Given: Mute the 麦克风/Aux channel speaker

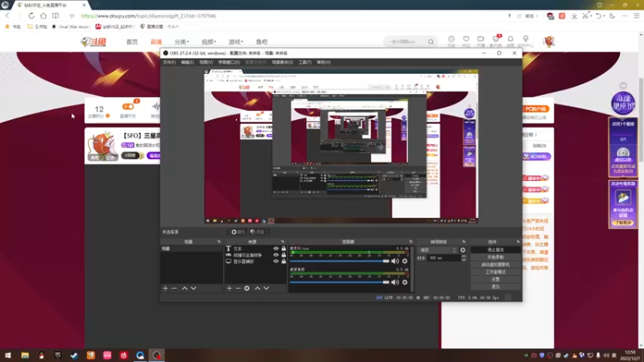Looking at the screenshot, I should [395, 261].
